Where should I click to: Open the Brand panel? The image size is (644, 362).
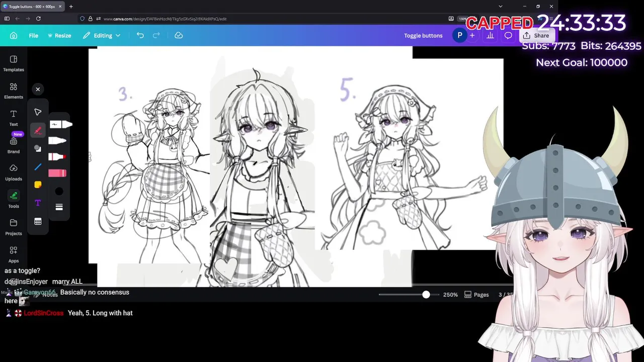point(14,145)
